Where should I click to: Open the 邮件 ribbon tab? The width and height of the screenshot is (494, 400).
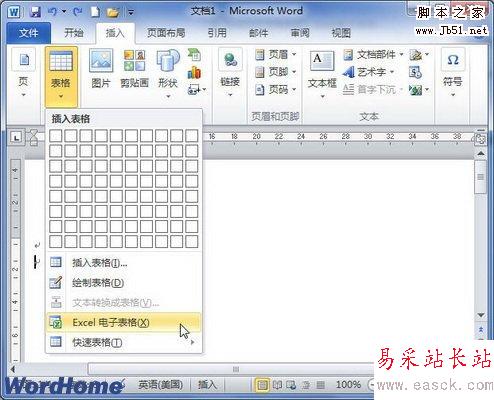[x=258, y=33]
